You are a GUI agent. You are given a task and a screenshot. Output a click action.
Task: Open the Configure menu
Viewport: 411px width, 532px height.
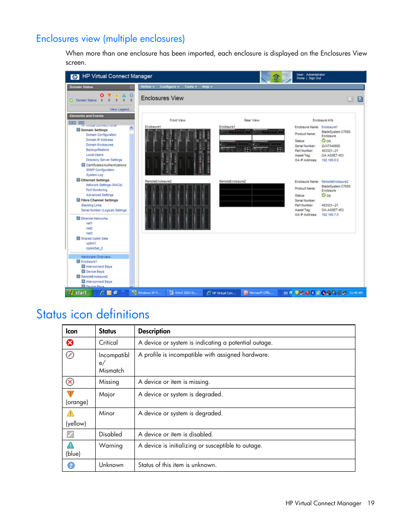click(x=169, y=87)
